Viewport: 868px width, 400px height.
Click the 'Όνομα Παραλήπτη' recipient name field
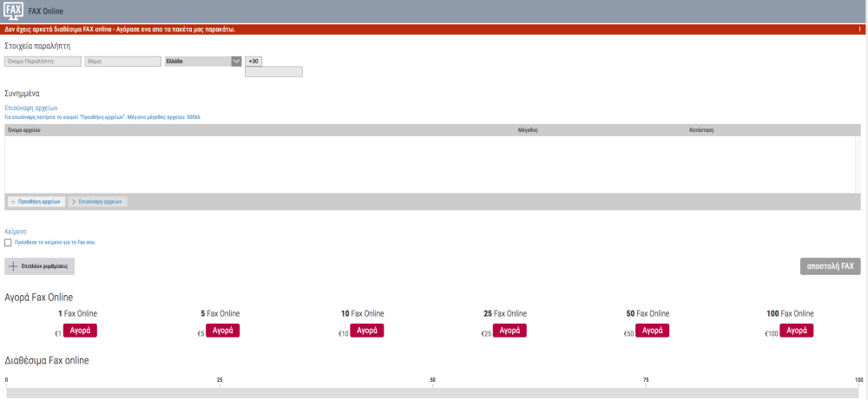[x=43, y=62]
